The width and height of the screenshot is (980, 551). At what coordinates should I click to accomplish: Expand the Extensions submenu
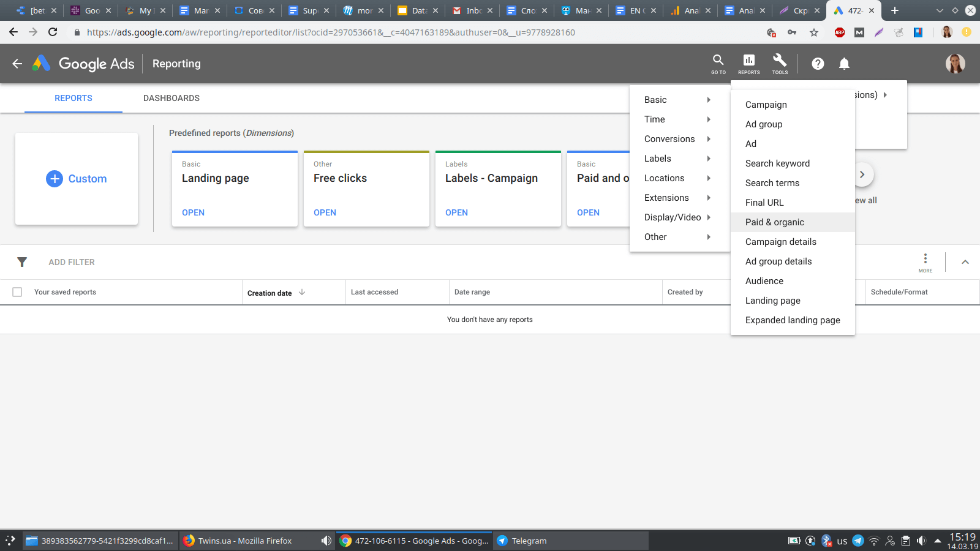coord(679,198)
